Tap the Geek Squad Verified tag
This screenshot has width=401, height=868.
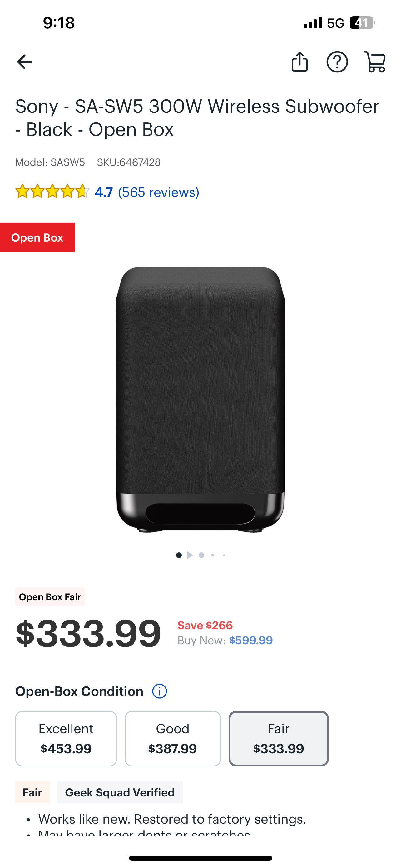[x=120, y=792]
